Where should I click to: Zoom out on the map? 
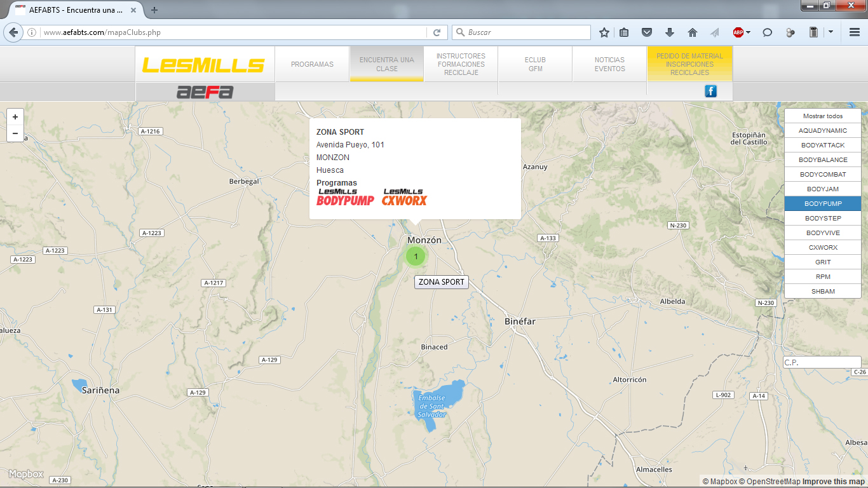[x=15, y=133]
